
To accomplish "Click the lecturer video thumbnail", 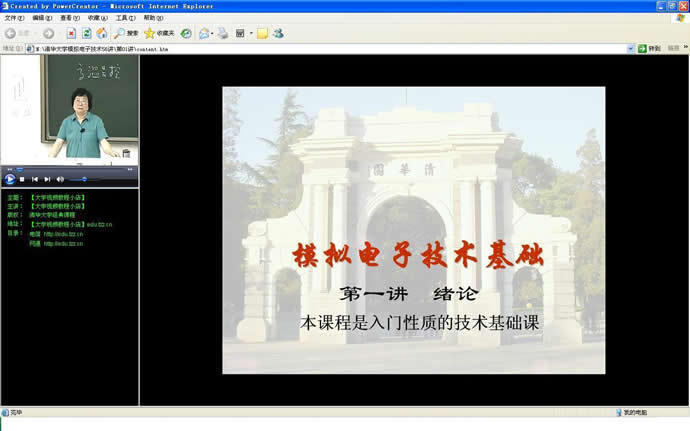I will [70, 110].
